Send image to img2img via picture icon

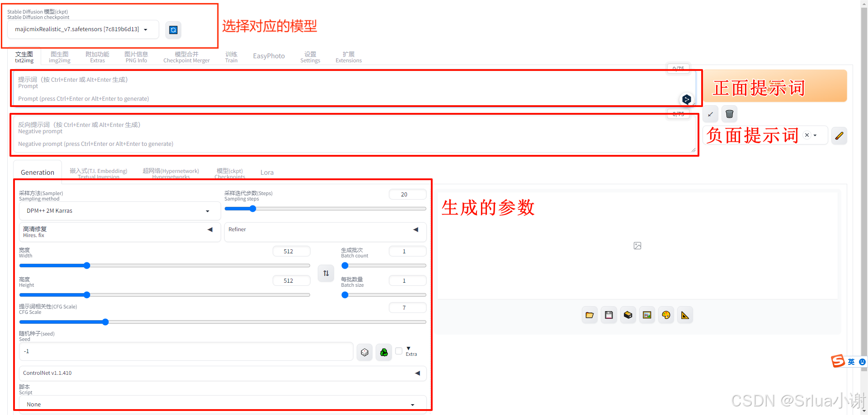pyautogui.click(x=647, y=315)
